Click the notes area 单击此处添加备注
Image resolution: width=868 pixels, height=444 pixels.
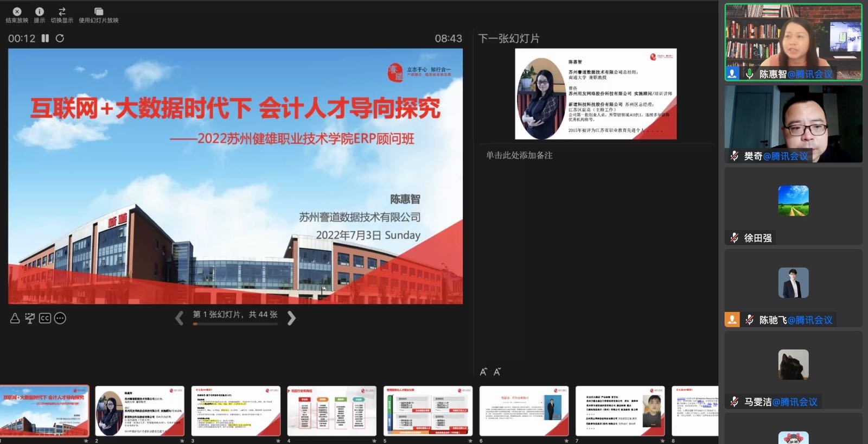pyautogui.click(x=519, y=155)
